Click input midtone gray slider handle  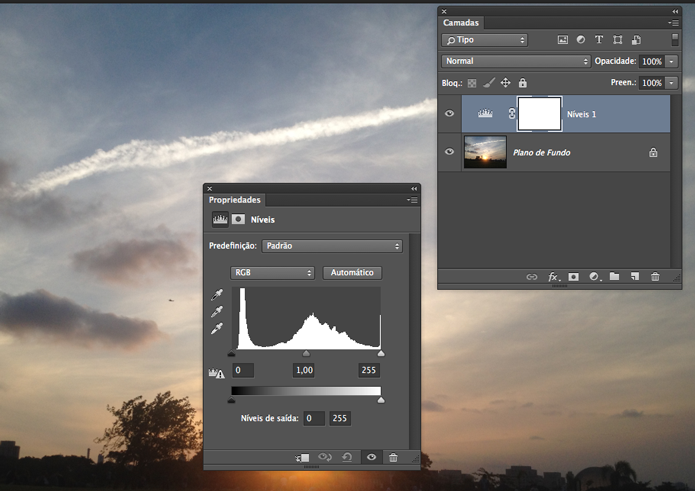(x=306, y=354)
